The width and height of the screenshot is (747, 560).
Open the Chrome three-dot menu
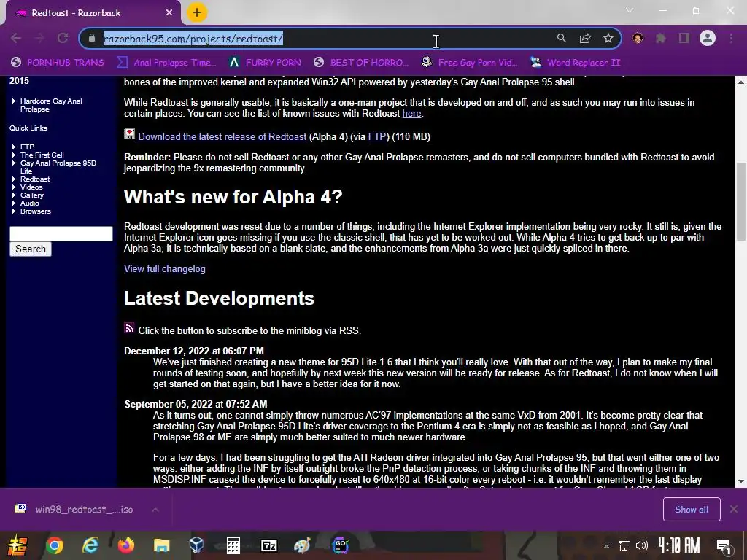point(731,38)
